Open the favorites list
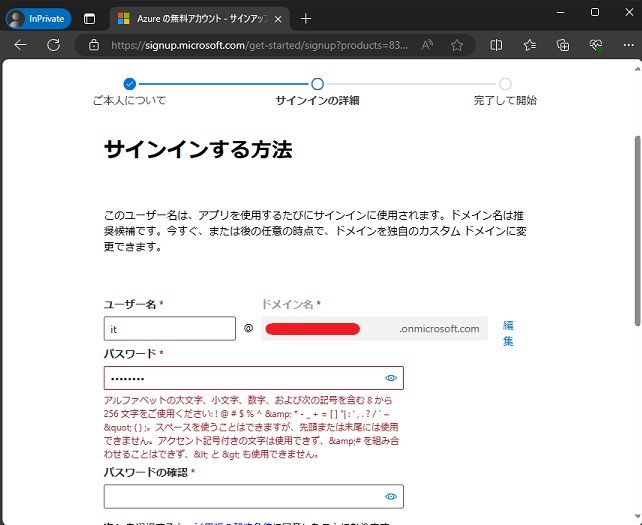Screen dimensions: 642x525 coord(530,45)
